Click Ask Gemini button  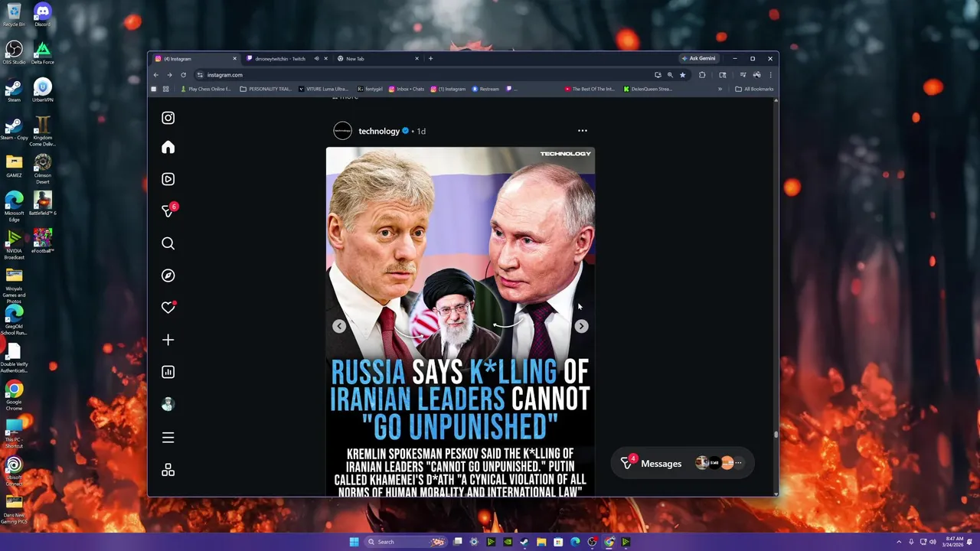coord(698,59)
